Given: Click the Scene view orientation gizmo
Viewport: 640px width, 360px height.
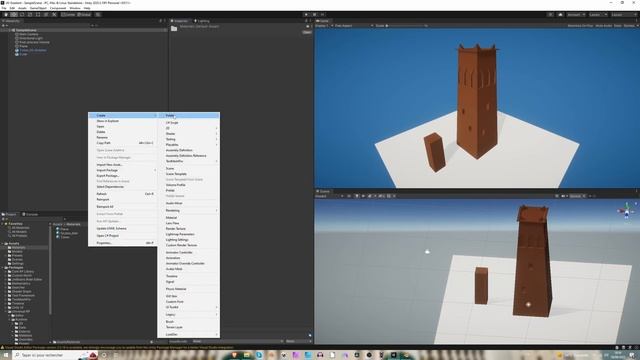Looking at the screenshot, I should 627,211.
